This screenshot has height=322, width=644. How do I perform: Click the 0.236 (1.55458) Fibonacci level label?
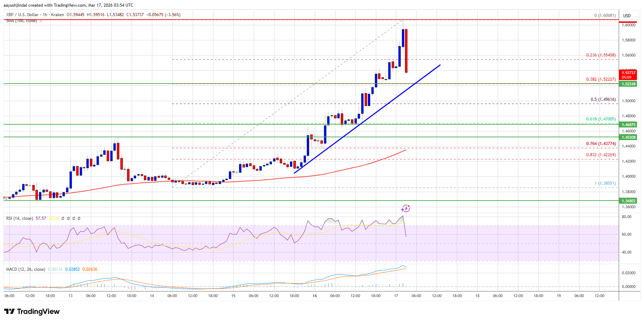[601, 55]
